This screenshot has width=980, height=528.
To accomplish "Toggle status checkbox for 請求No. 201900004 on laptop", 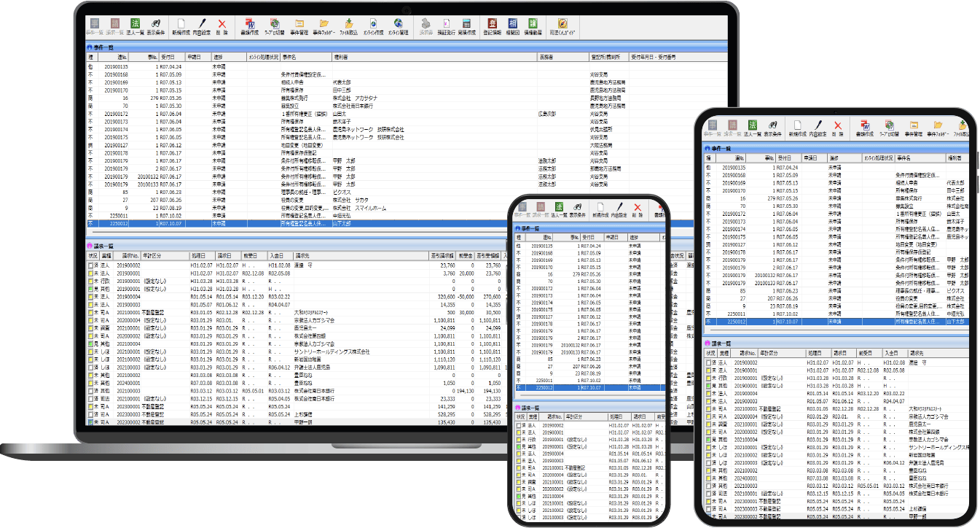I will tap(91, 297).
